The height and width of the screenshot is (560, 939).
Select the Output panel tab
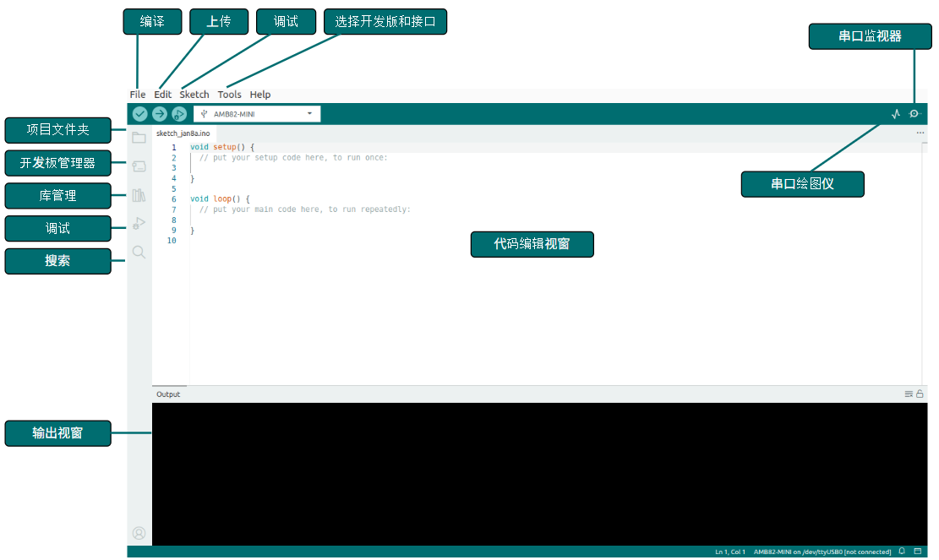click(x=168, y=394)
